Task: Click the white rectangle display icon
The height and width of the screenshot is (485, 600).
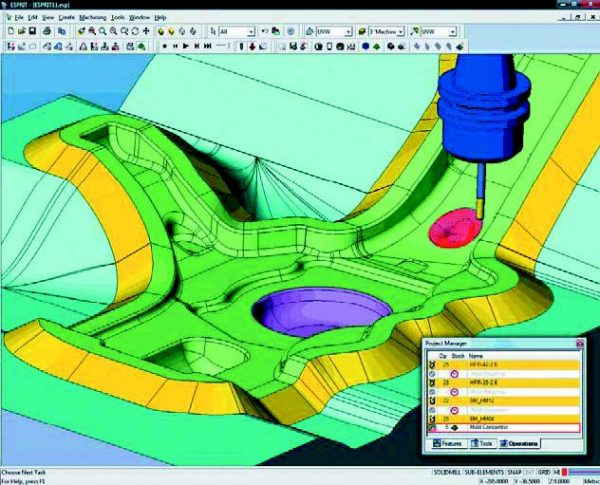Action: click(x=329, y=46)
